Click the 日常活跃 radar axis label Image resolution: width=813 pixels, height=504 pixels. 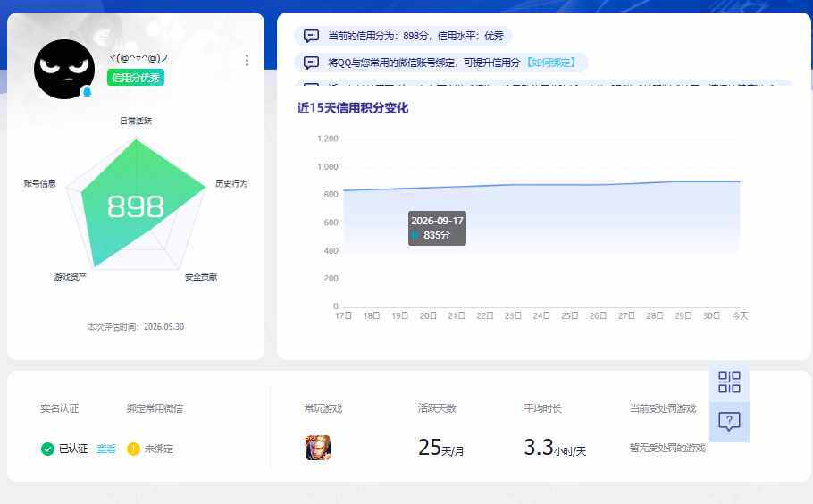(x=136, y=121)
